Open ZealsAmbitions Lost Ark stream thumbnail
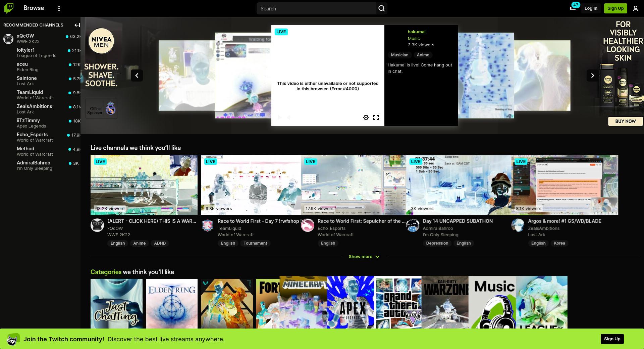 (565, 185)
